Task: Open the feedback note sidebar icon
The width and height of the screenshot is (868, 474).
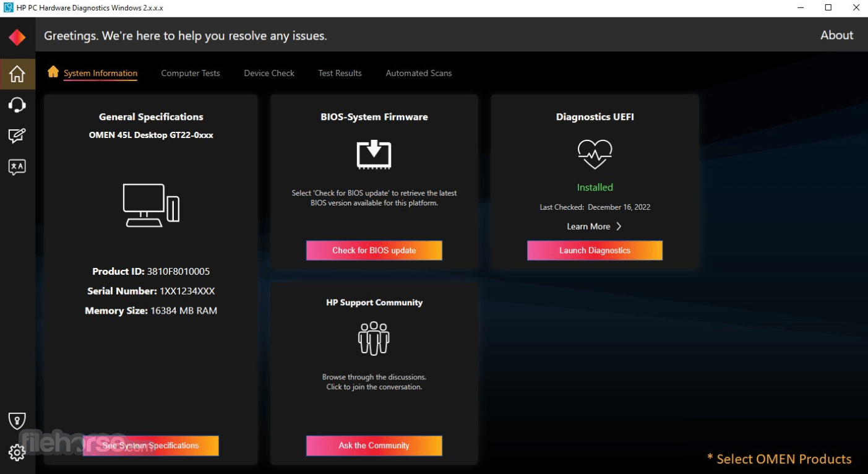Action: pos(17,136)
